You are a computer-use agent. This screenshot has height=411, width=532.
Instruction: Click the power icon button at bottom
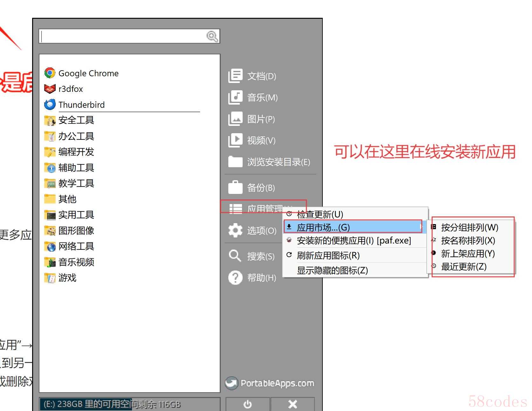(247, 404)
